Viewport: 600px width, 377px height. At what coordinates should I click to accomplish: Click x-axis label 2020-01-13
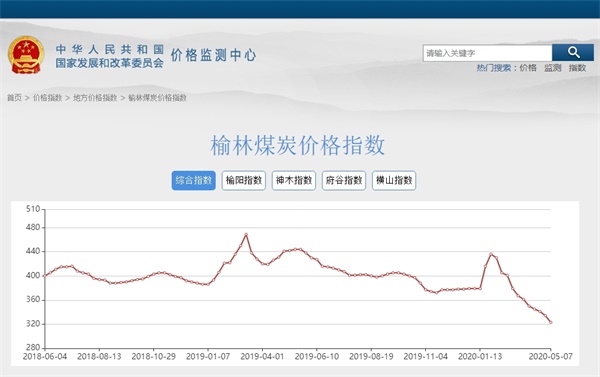click(x=480, y=357)
